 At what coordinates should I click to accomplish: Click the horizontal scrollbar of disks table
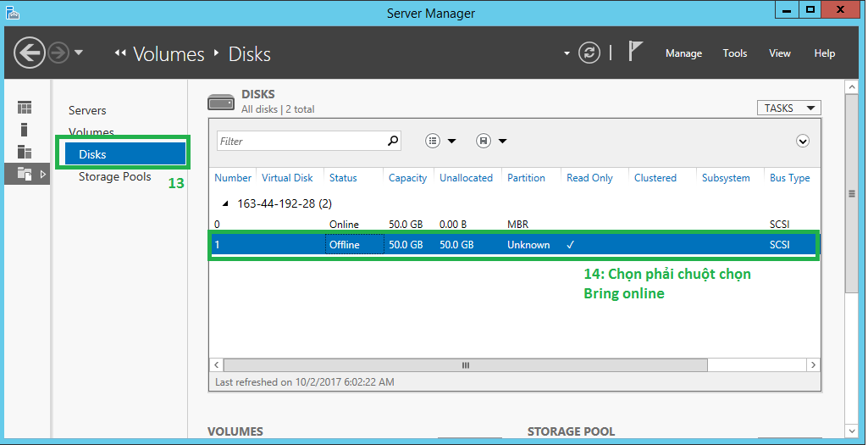[x=465, y=364]
